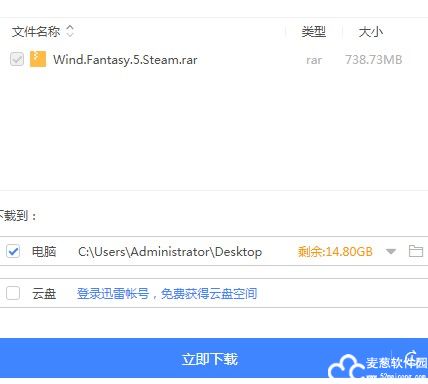The width and height of the screenshot is (428, 384).
Task: Sort by the 大小 column header
Action: point(370,32)
